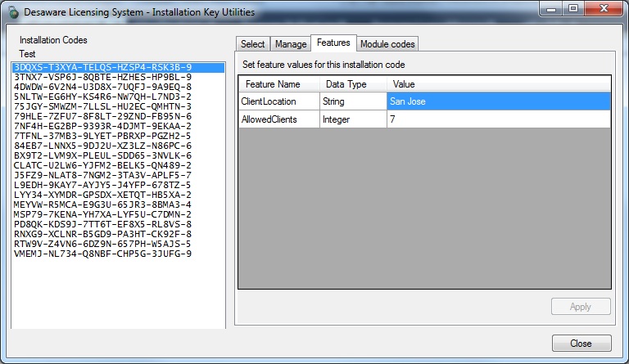Select code 4DWDW-6V2N4-U3D8X-7UQFJ-9A9EQ-8

tap(118, 87)
